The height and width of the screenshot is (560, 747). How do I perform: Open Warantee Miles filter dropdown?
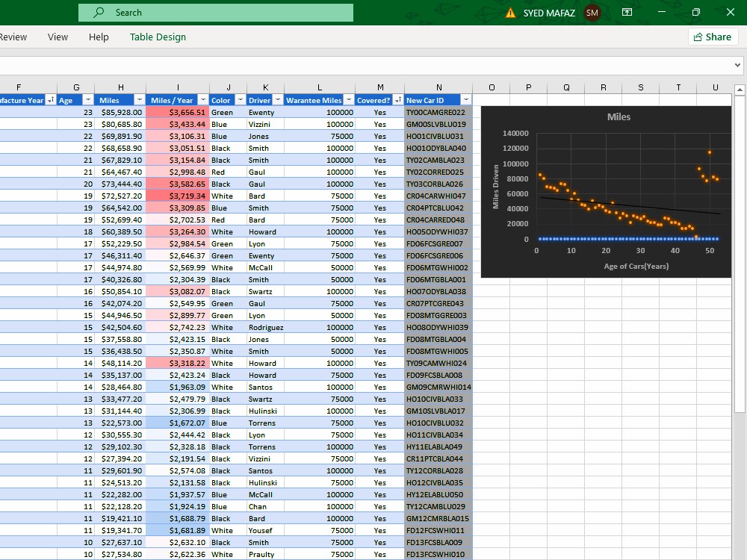point(349,100)
